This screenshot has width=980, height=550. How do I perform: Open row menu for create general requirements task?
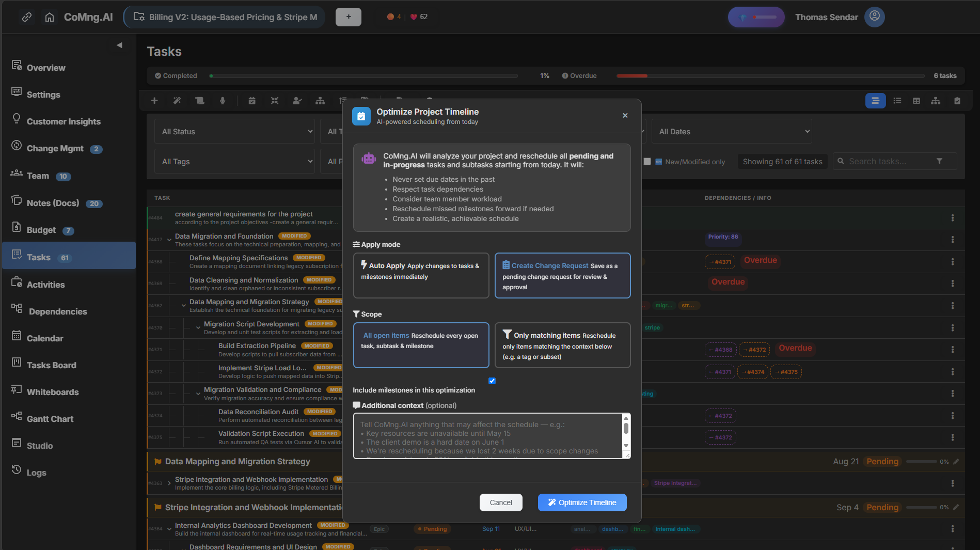pos(953,218)
